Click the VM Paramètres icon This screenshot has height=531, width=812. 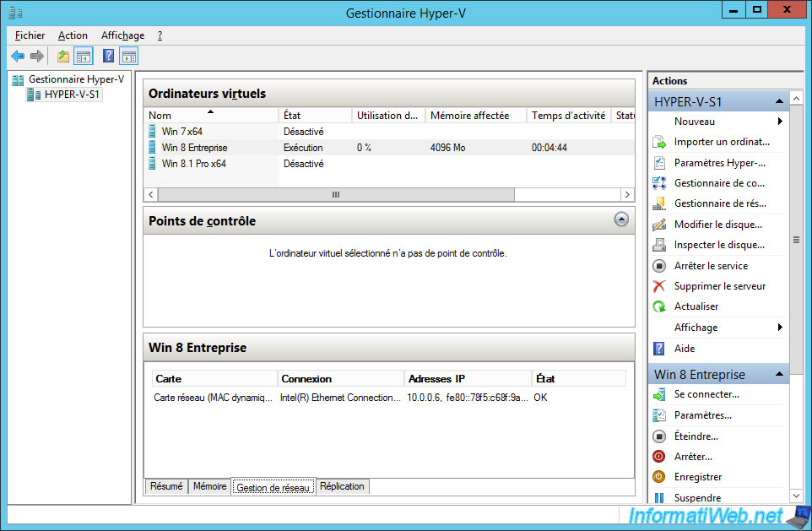[x=658, y=415]
